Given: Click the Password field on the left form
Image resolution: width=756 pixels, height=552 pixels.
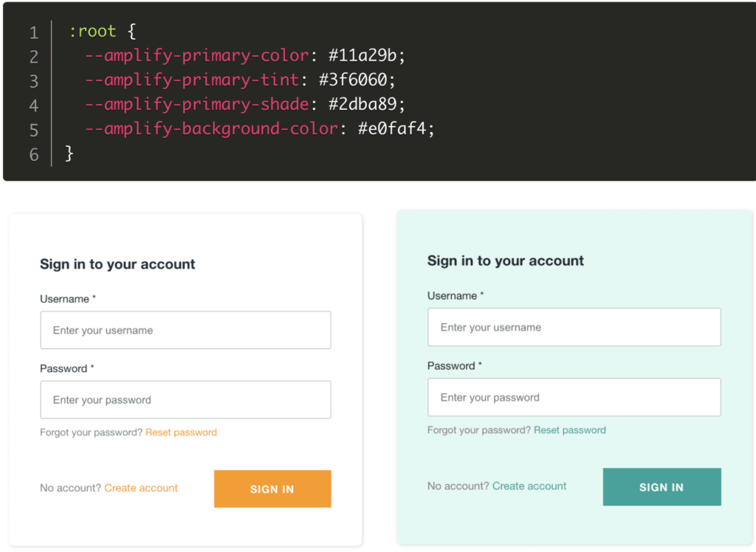Looking at the screenshot, I should click(x=185, y=399).
